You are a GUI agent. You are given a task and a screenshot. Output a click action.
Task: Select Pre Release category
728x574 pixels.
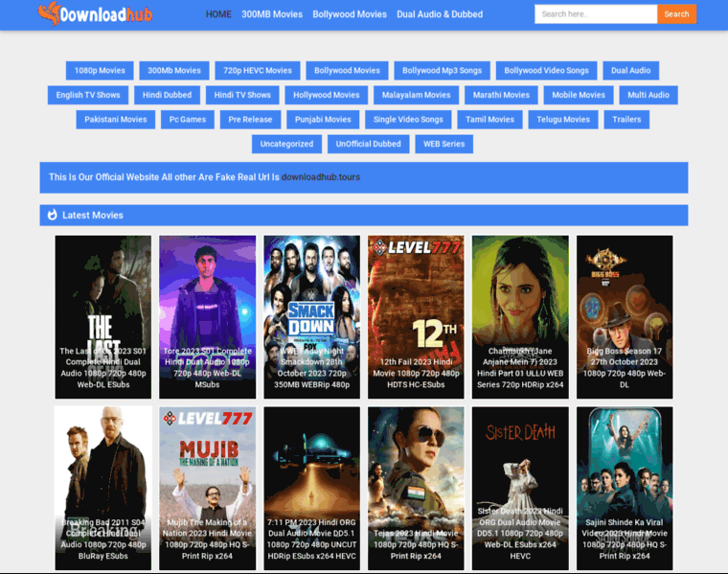point(250,120)
